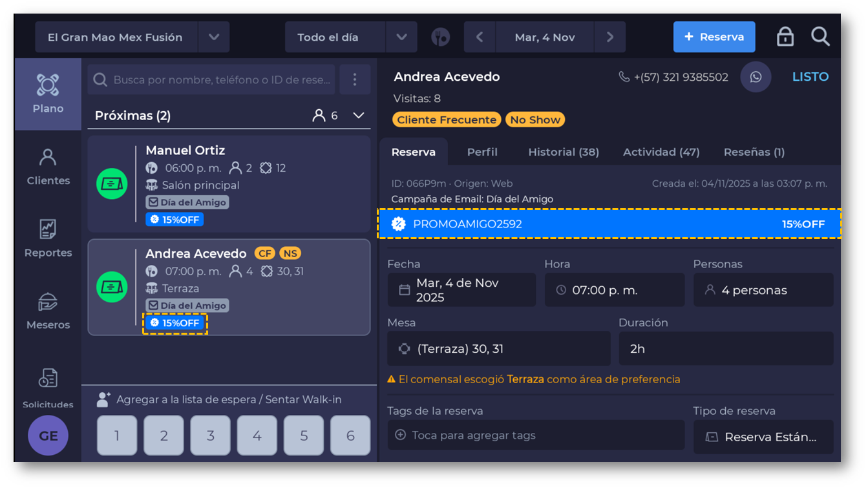Open the Tipo de reserva dropdown

pos(763,437)
